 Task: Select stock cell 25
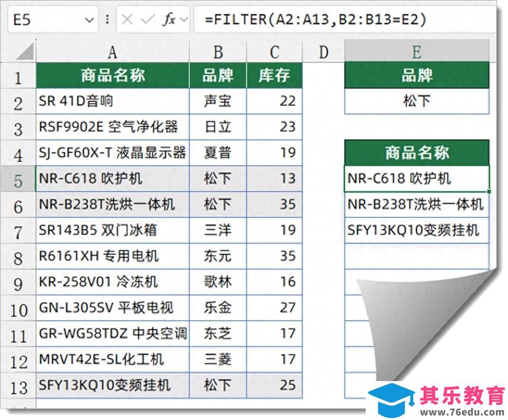coord(275,385)
